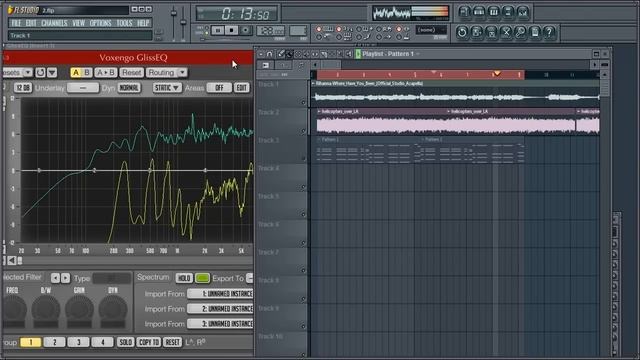640x360 pixels.
Task: Open the piano roll icon in top toolbar
Action: coord(493,12)
